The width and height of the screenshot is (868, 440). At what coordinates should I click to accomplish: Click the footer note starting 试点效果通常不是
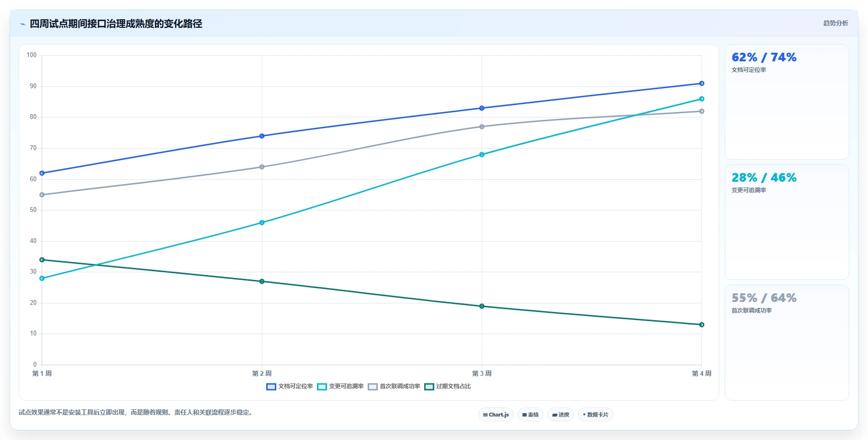tap(135, 413)
